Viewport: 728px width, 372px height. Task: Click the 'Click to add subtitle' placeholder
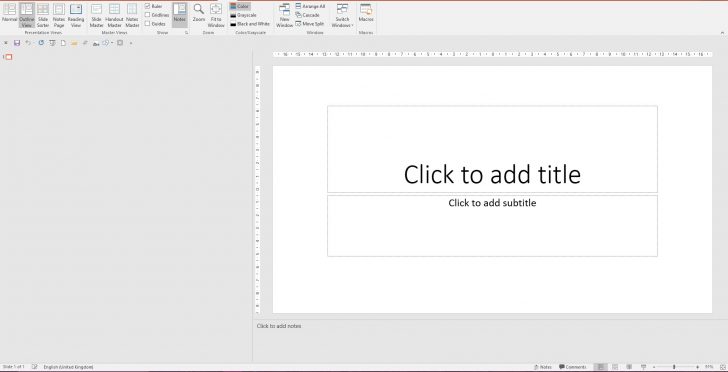(492, 226)
